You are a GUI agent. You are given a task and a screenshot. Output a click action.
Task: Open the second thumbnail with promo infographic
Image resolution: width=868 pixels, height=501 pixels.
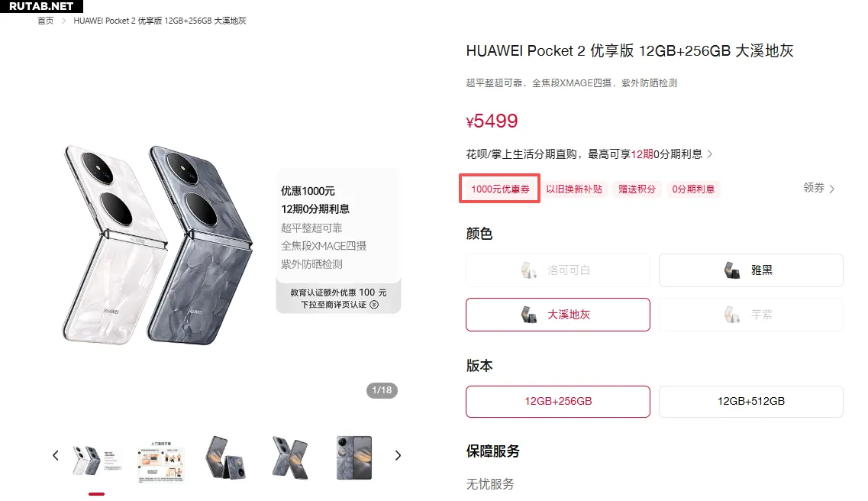tap(161, 461)
